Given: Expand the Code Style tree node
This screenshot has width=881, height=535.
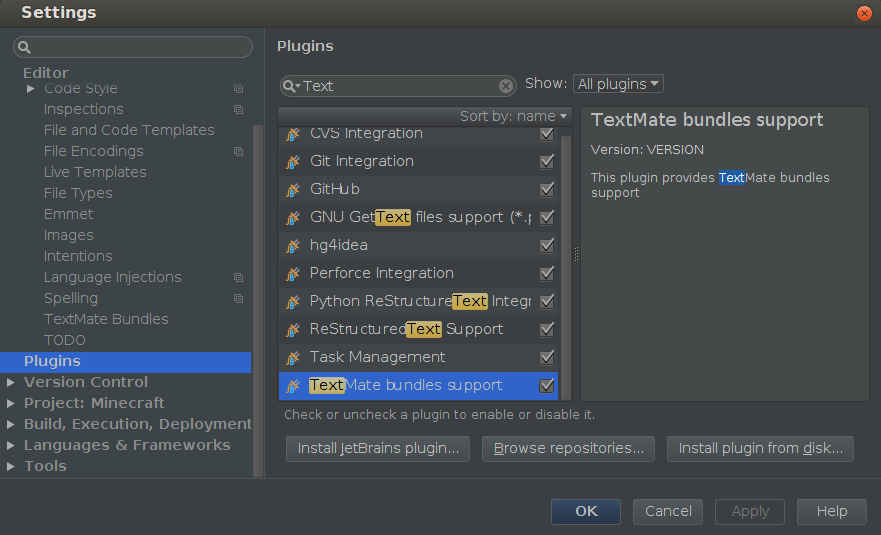Looking at the screenshot, I should tap(31, 89).
